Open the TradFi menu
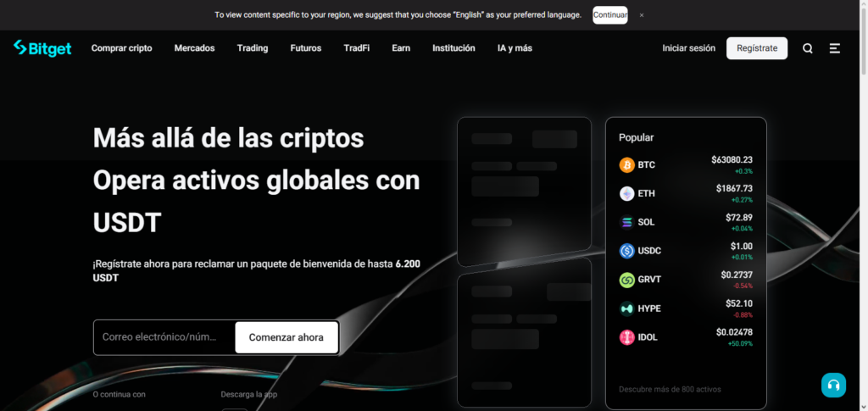868x411 pixels. (x=357, y=48)
